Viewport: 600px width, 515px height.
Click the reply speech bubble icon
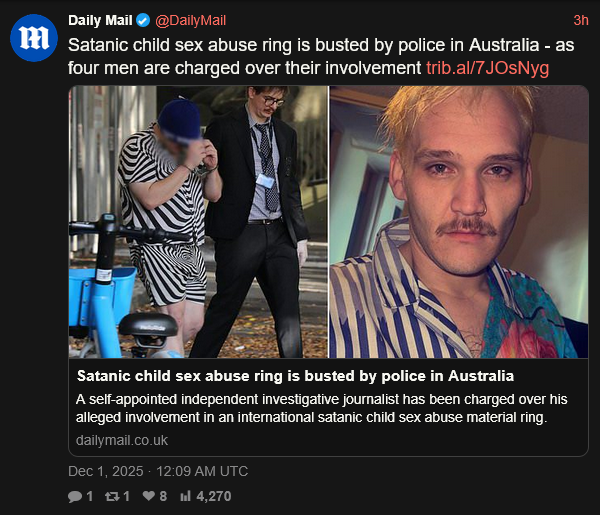(75, 497)
